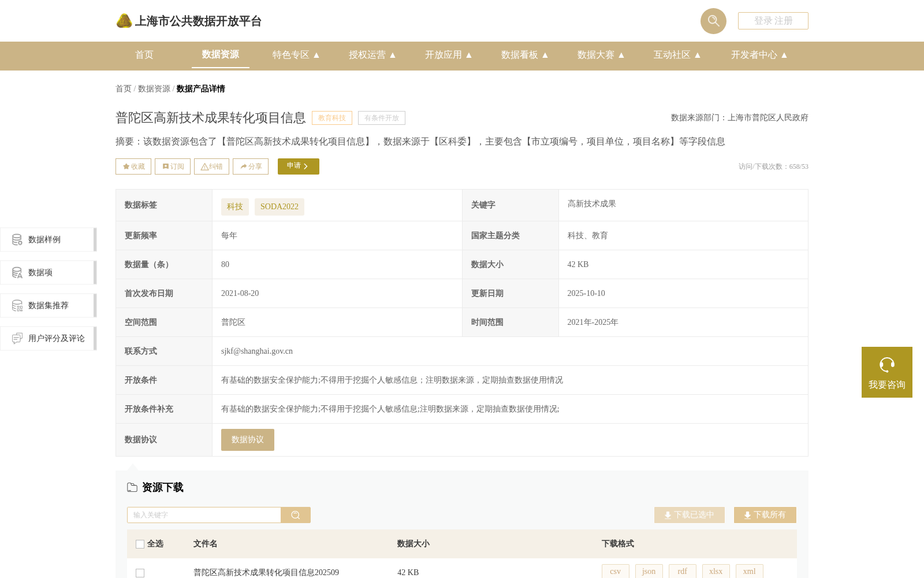Click the 教育科技 category tag
Screen dimensions: 924x578
tap(332, 118)
